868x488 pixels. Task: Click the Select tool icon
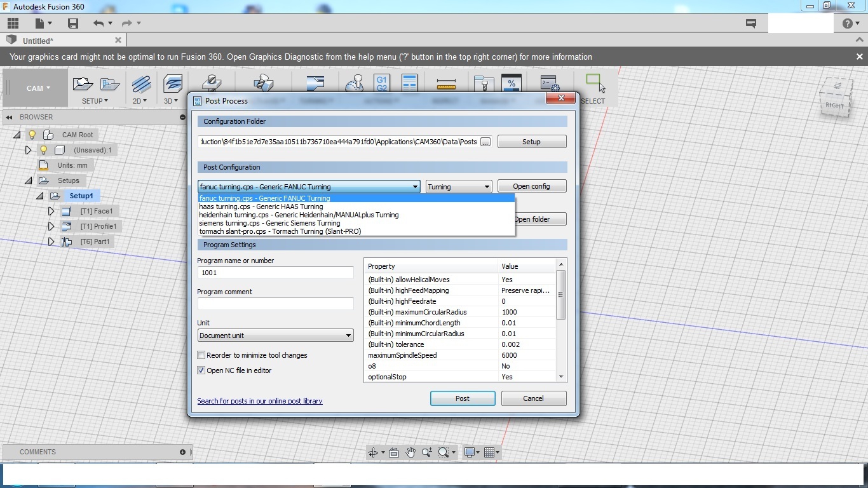(x=595, y=83)
